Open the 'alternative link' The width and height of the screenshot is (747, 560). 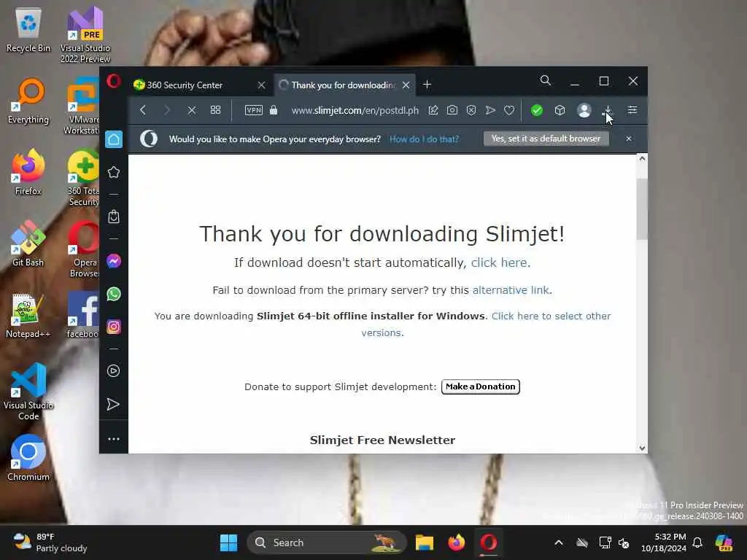pos(511,290)
